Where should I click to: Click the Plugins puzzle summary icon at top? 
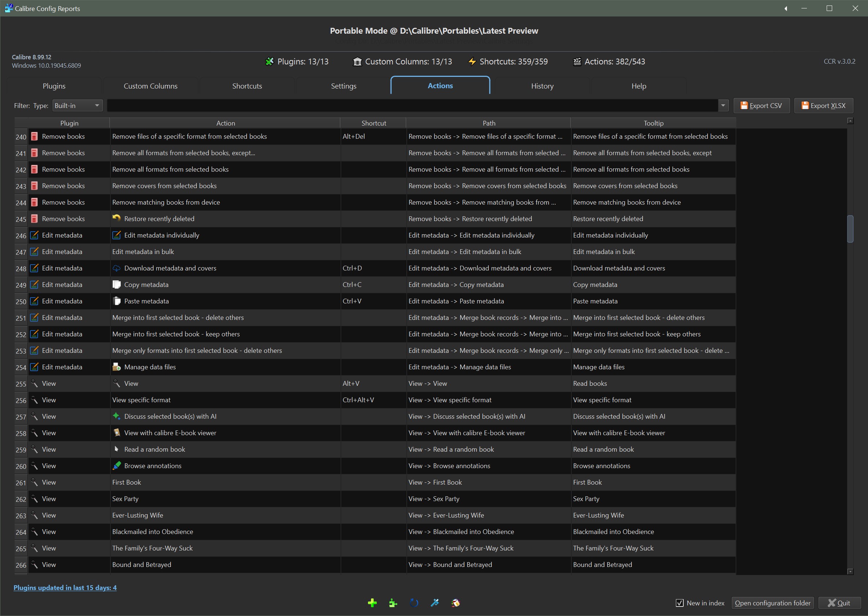pyautogui.click(x=270, y=61)
